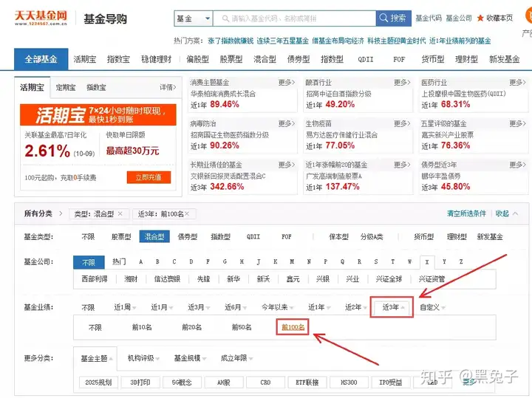
Task: Select 不限 for 基金公司 filter
Action: point(89,262)
